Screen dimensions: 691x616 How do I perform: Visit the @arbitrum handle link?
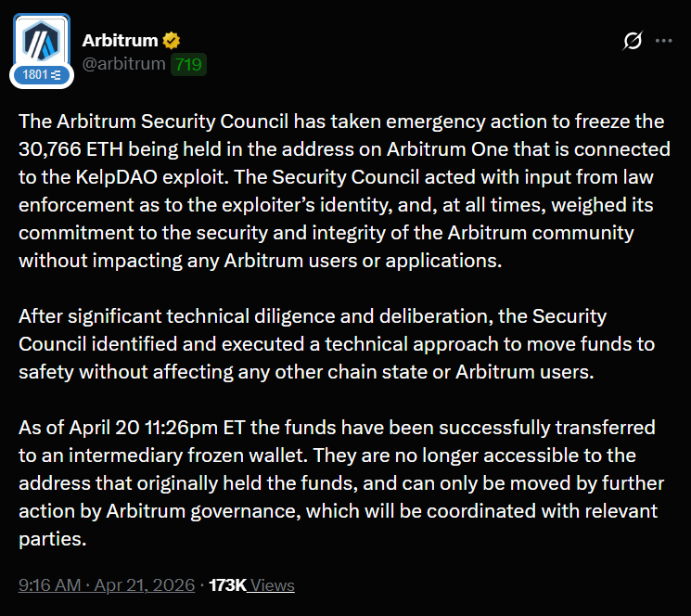pyautogui.click(x=123, y=64)
